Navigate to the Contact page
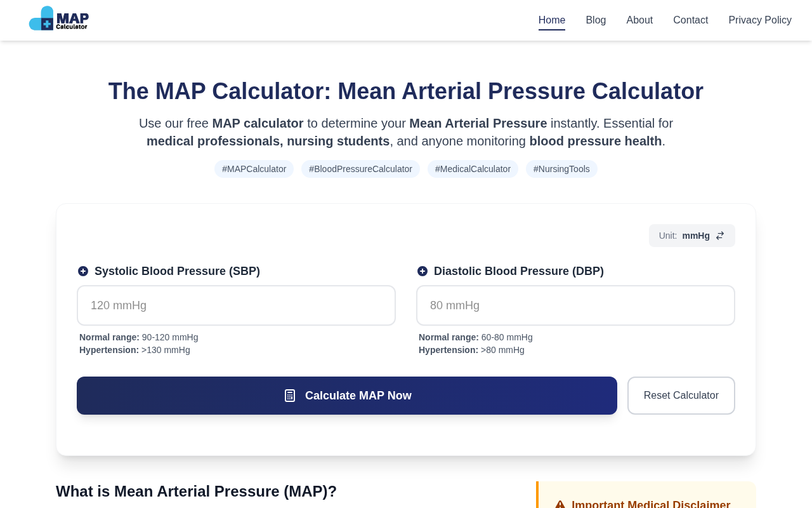 click(690, 20)
